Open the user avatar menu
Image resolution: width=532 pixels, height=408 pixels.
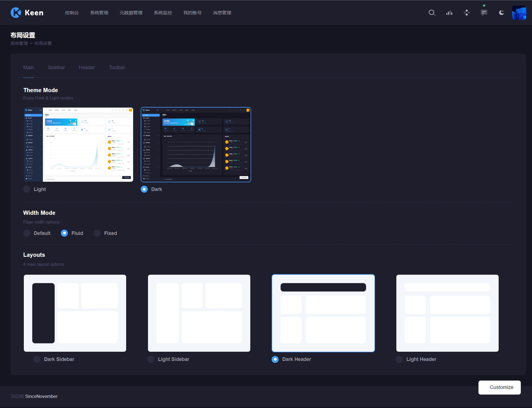pyautogui.click(x=519, y=13)
